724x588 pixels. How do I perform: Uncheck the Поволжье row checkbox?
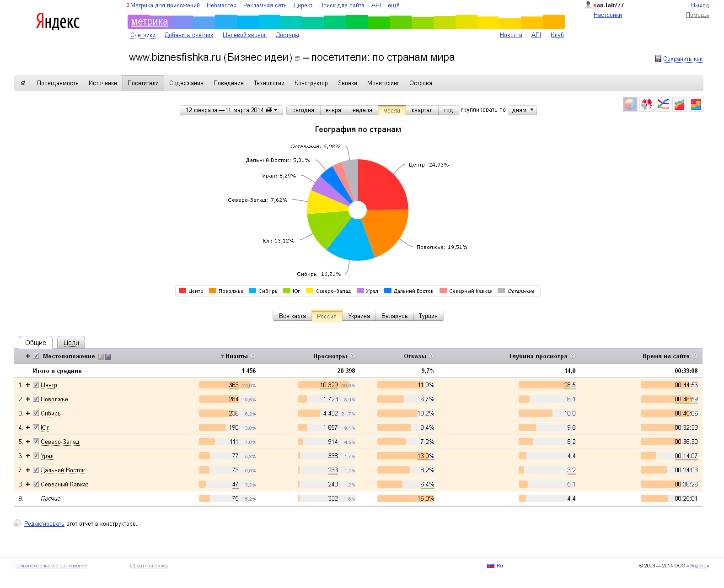(36, 399)
